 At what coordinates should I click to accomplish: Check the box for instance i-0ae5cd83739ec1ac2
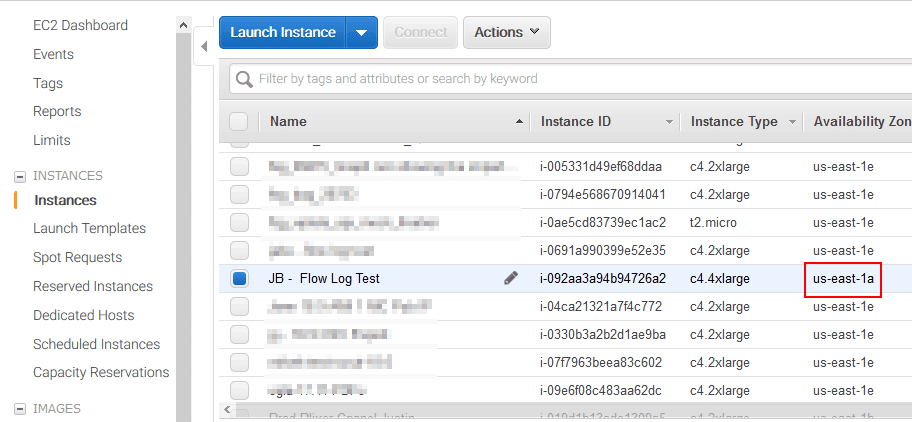239,223
